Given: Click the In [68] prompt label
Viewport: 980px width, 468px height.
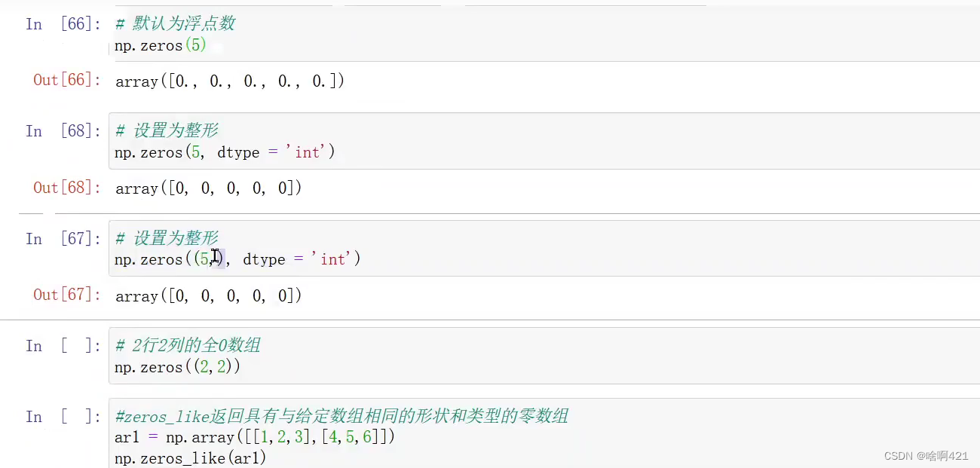Looking at the screenshot, I should 63,131.
